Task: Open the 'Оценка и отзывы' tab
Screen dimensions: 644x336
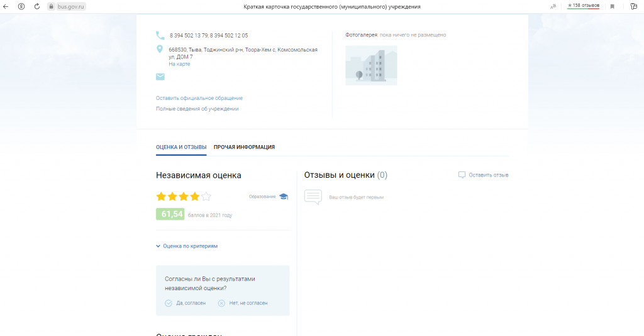Action: point(181,147)
